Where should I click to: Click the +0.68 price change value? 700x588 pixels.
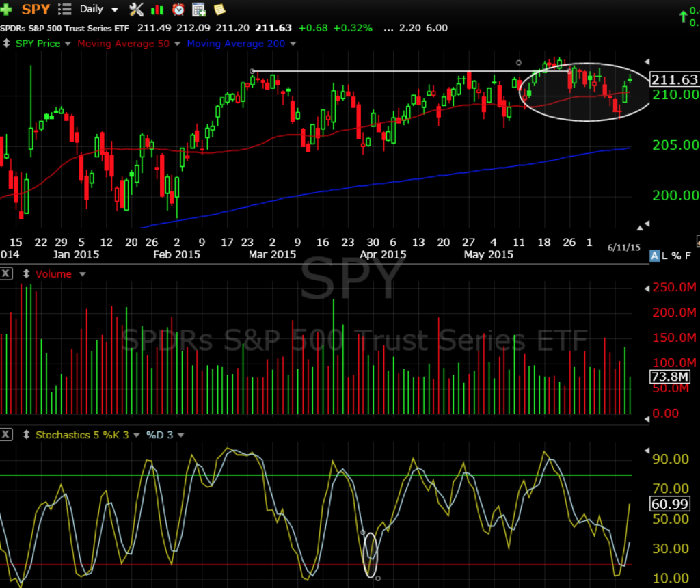point(313,28)
